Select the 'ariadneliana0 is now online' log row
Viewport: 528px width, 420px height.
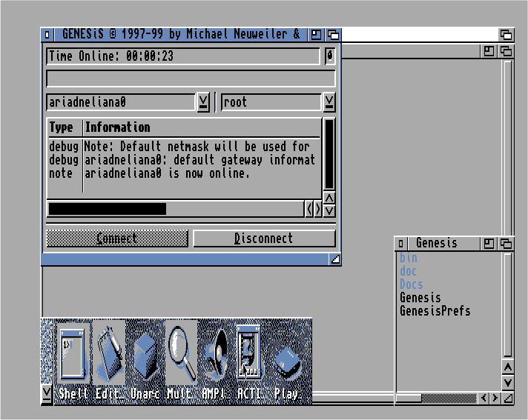[184, 173]
